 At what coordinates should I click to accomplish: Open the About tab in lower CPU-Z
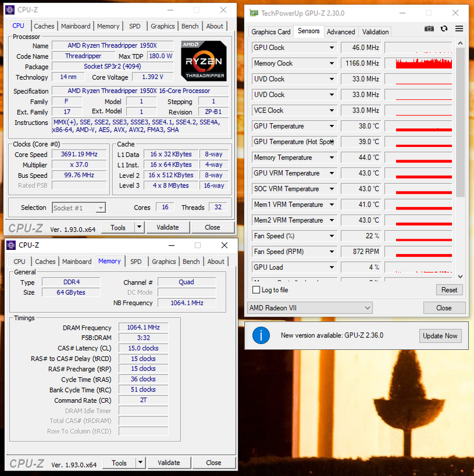tap(216, 261)
